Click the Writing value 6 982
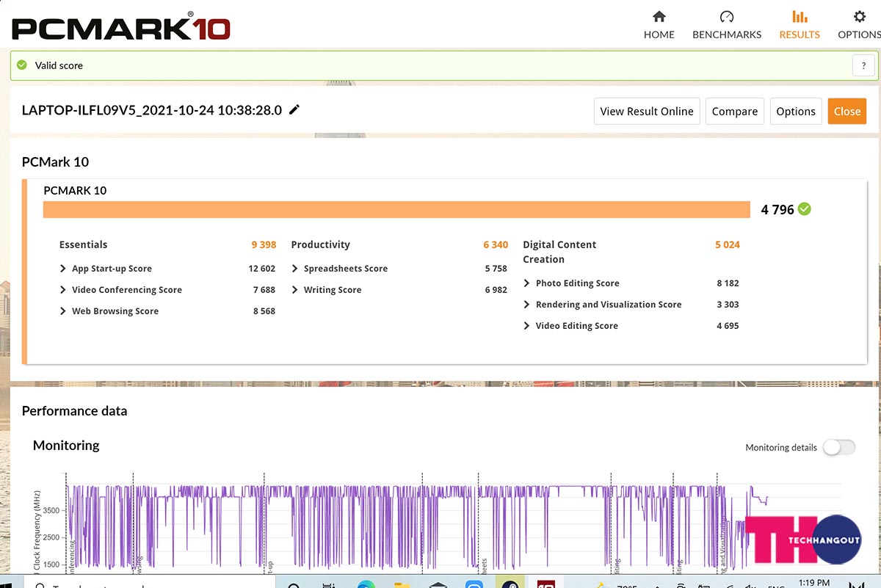 pos(496,290)
